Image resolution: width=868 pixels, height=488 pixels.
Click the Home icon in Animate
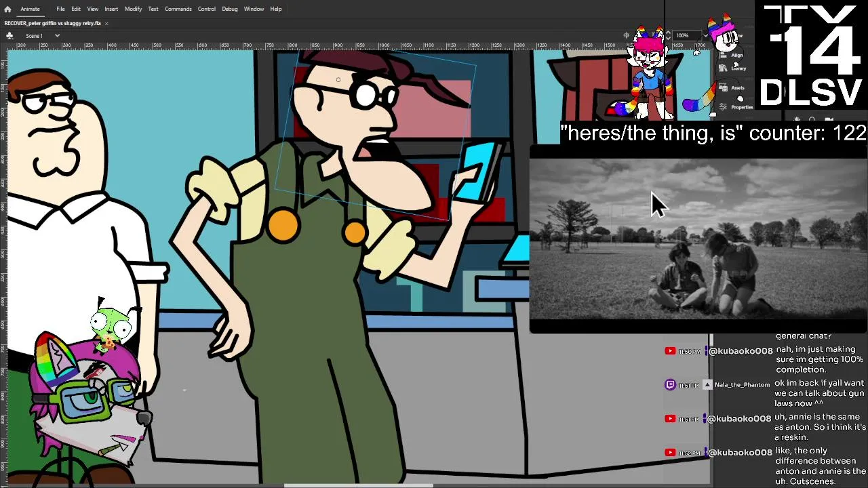[7, 9]
